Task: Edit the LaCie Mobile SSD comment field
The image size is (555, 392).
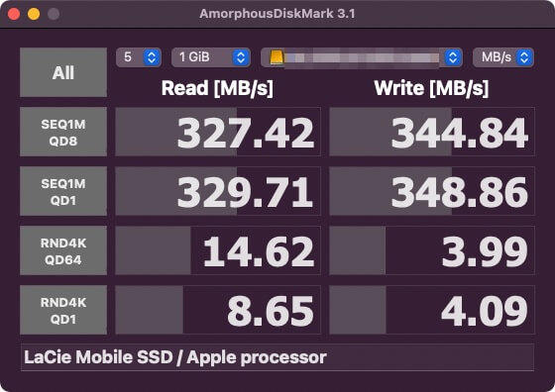Action: (277, 357)
